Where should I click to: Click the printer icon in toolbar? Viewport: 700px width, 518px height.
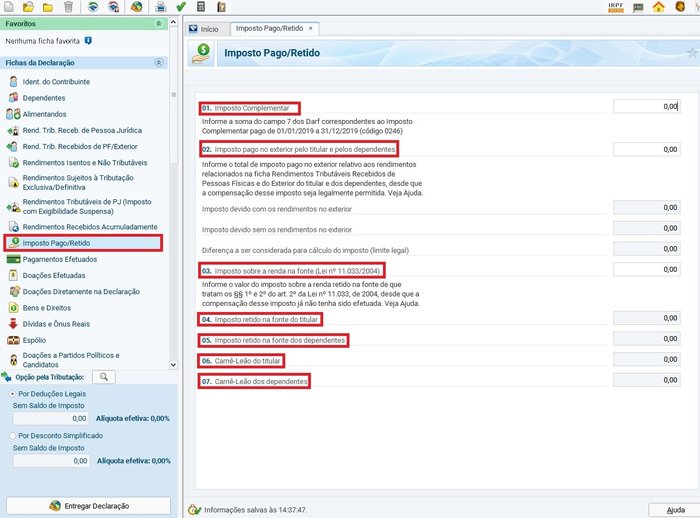161,7
